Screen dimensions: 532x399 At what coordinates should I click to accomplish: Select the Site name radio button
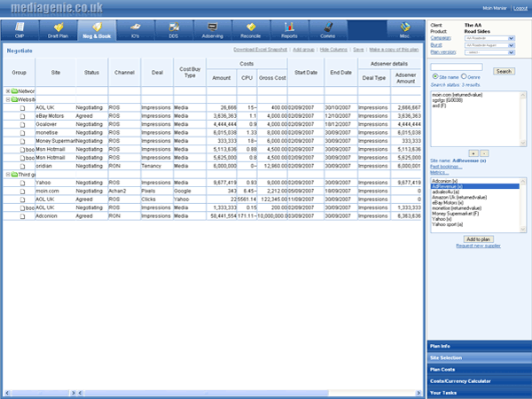435,76
